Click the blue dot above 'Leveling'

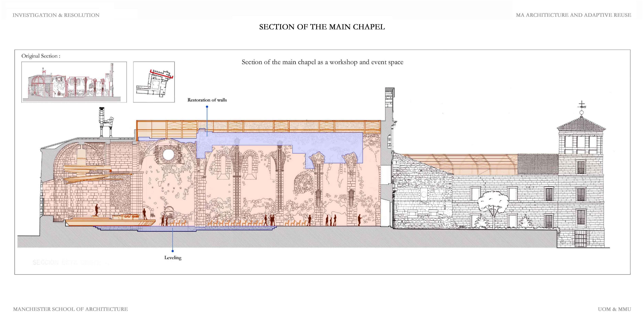(x=173, y=251)
